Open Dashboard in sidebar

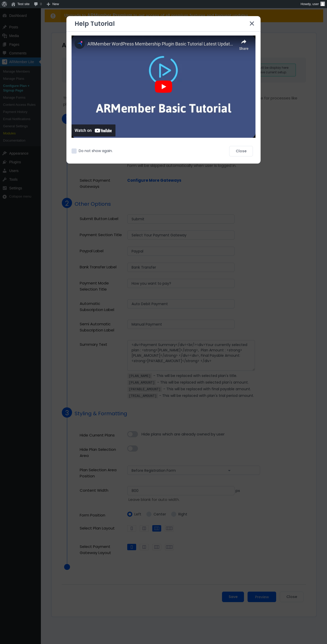[20, 16]
